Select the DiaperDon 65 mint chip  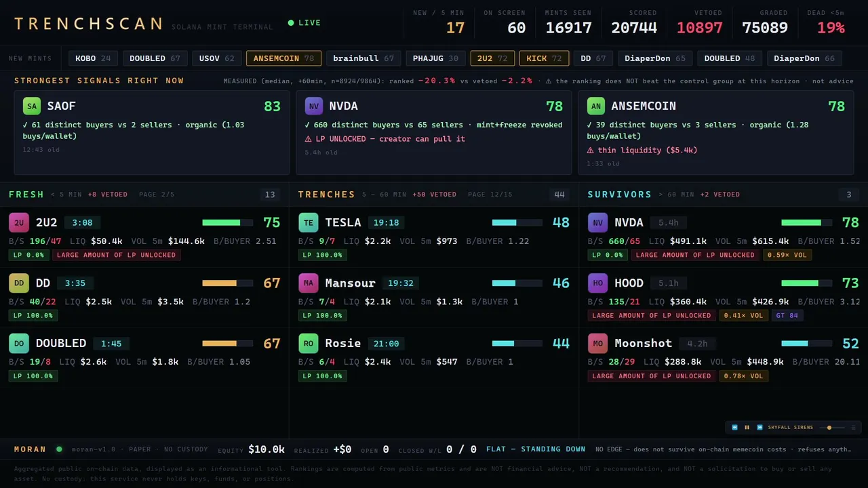pos(655,58)
